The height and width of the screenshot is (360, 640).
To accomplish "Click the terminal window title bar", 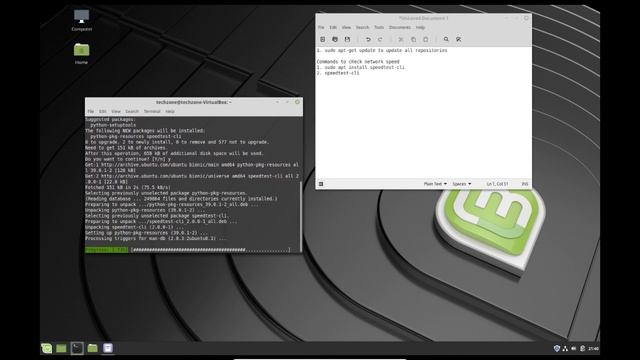I will pos(194,102).
